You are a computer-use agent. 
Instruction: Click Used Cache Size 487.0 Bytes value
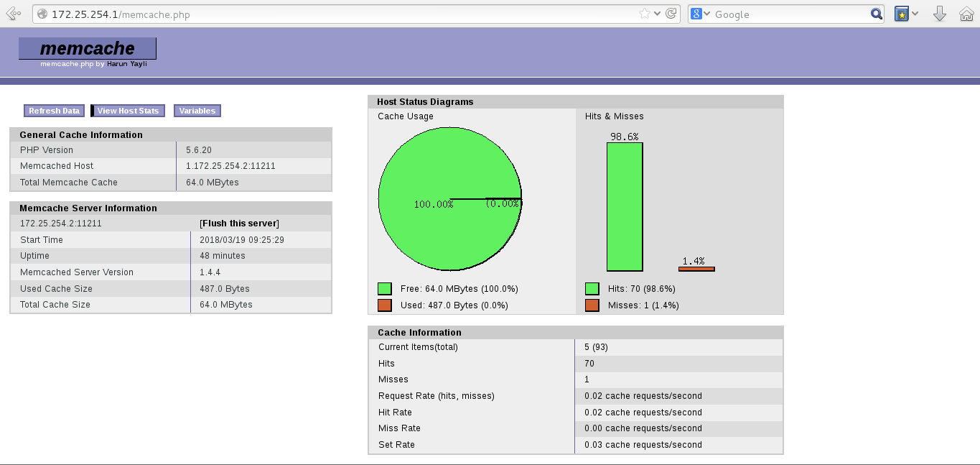coord(225,289)
